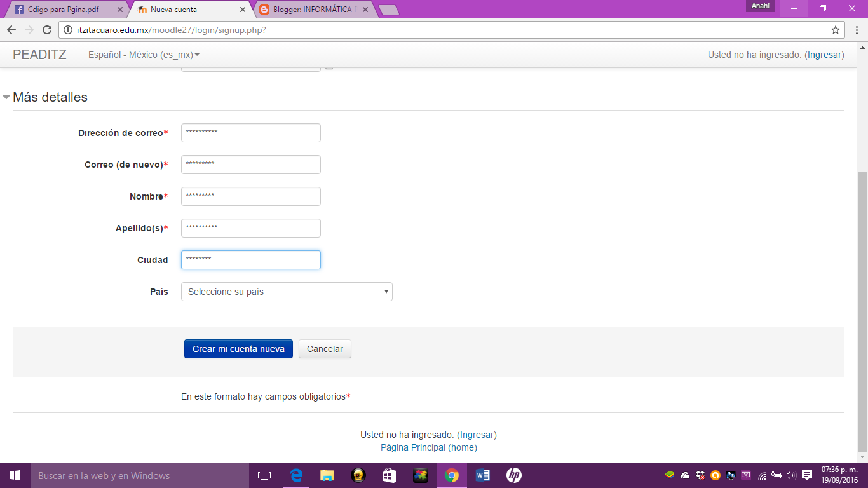The width and height of the screenshot is (868, 488).
Task: Click the purple screen tray icon
Action: pyautogui.click(x=746, y=475)
